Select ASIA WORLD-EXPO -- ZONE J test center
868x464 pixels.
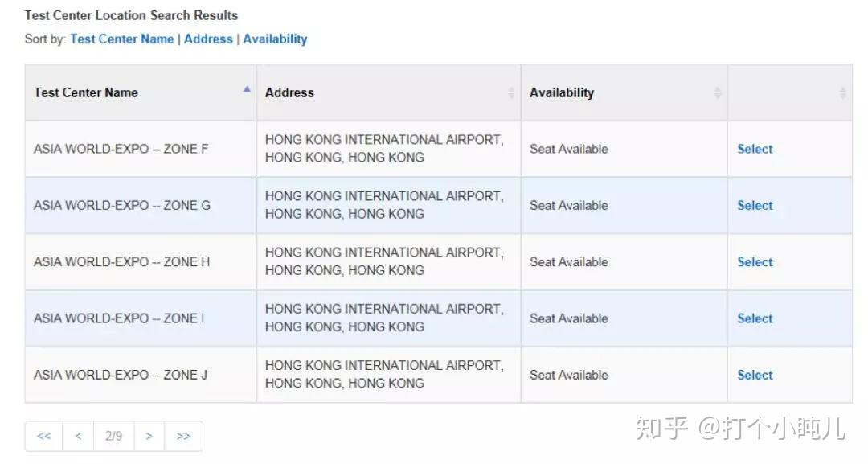click(754, 375)
